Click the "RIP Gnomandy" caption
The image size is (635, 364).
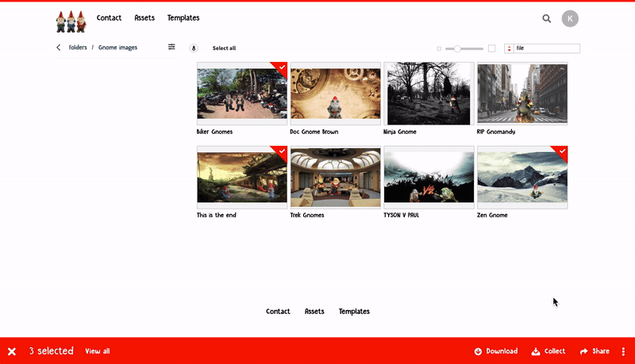pyautogui.click(x=496, y=132)
